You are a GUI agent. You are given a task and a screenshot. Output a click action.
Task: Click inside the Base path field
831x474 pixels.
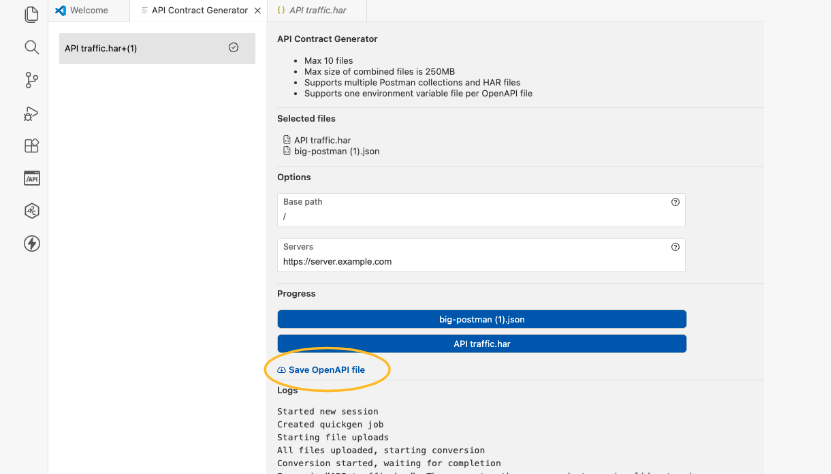[x=481, y=210]
